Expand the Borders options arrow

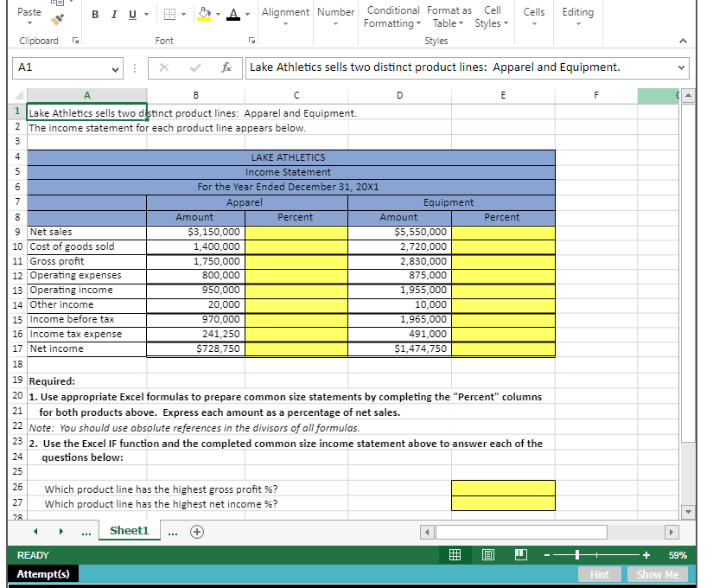pyautogui.click(x=184, y=15)
